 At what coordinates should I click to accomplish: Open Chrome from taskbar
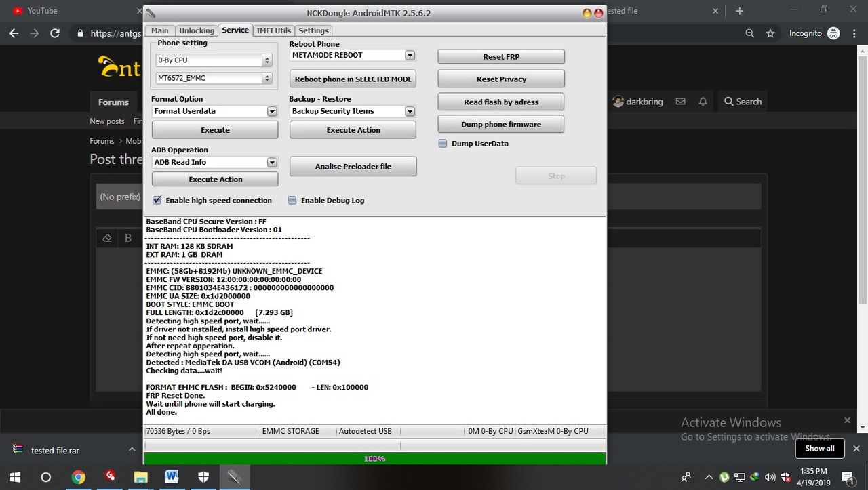[x=79, y=476]
